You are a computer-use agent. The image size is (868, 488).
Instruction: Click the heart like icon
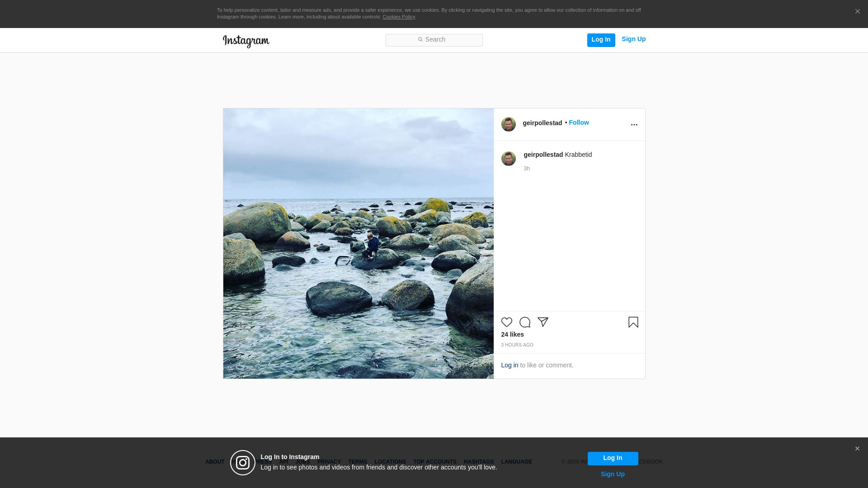point(506,322)
